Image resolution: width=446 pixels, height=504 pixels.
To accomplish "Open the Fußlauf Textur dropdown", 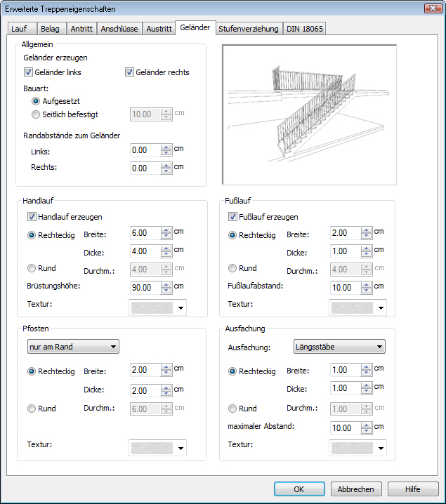I will pyautogui.click(x=358, y=307).
